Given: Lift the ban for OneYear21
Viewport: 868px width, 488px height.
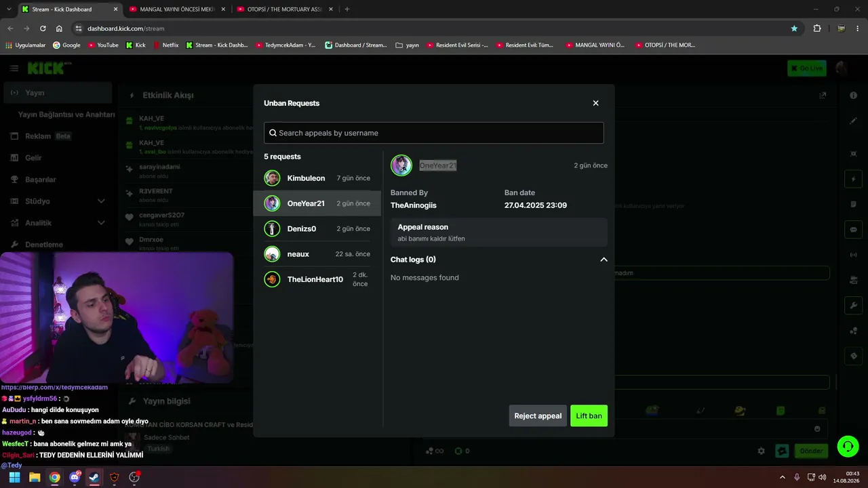Looking at the screenshot, I should coord(589,415).
